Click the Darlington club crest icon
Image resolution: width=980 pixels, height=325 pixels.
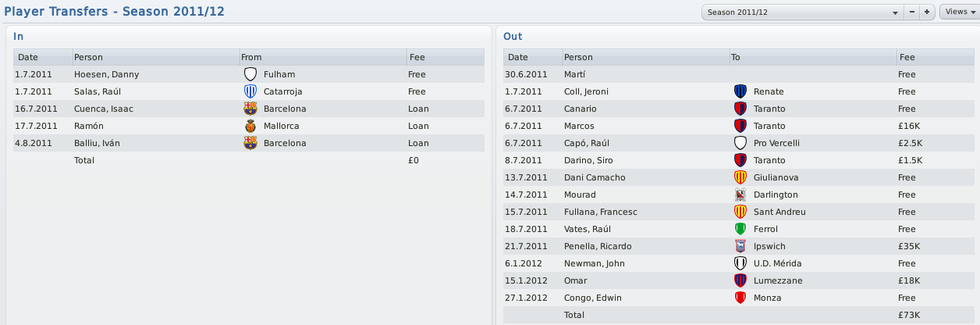coord(740,195)
